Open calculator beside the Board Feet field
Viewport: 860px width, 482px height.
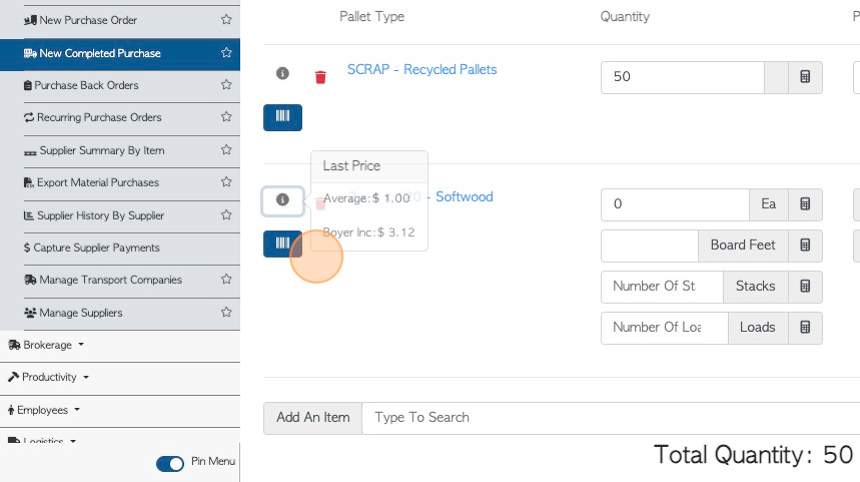[805, 245]
